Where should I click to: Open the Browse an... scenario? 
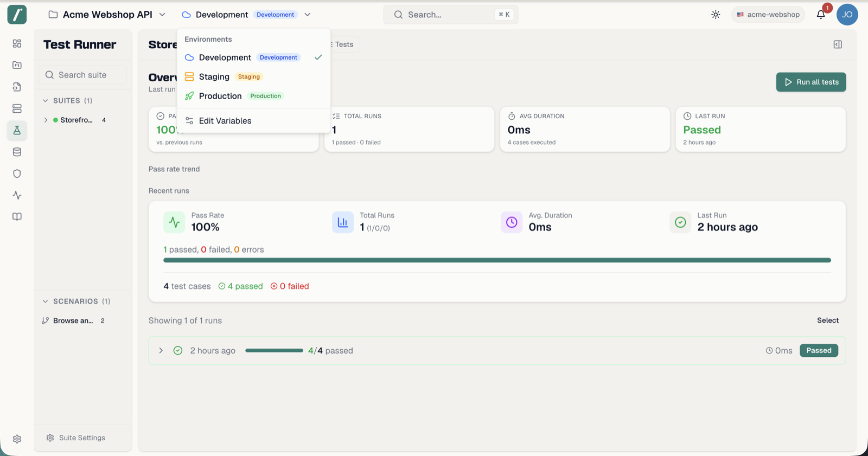(x=73, y=320)
